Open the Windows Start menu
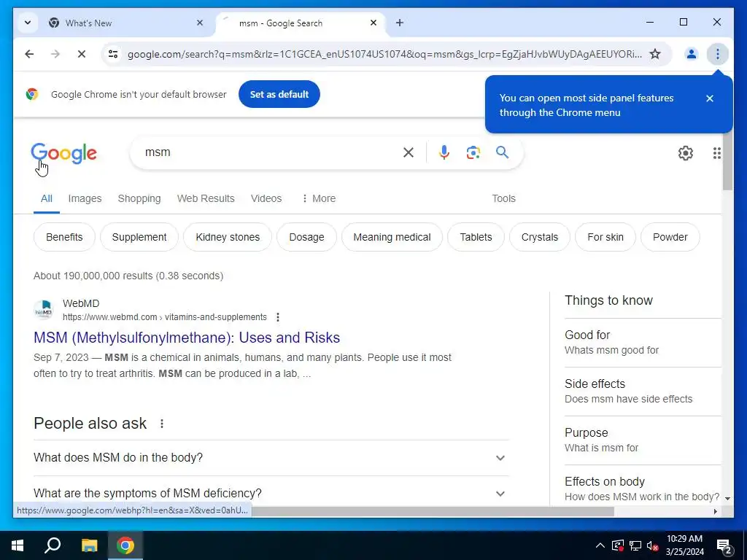The height and width of the screenshot is (560, 747). tap(18, 545)
